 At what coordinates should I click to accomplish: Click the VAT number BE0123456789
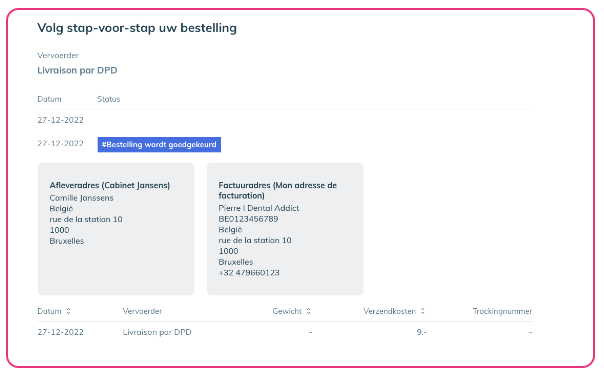point(248,219)
